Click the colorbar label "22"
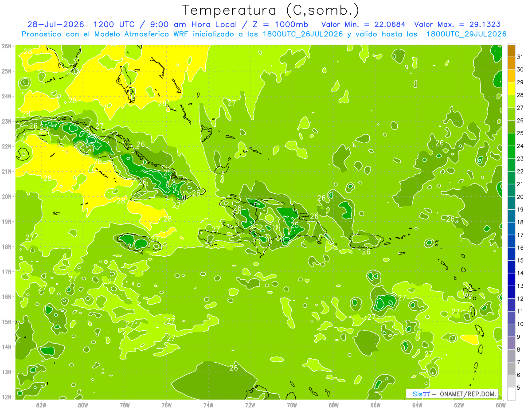532x411 pixels. point(520,171)
